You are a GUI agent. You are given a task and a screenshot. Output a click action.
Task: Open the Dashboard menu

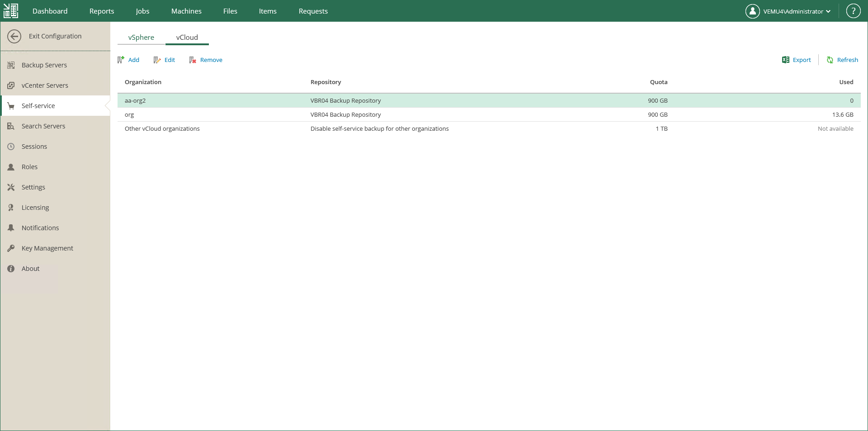click(50, 11)
